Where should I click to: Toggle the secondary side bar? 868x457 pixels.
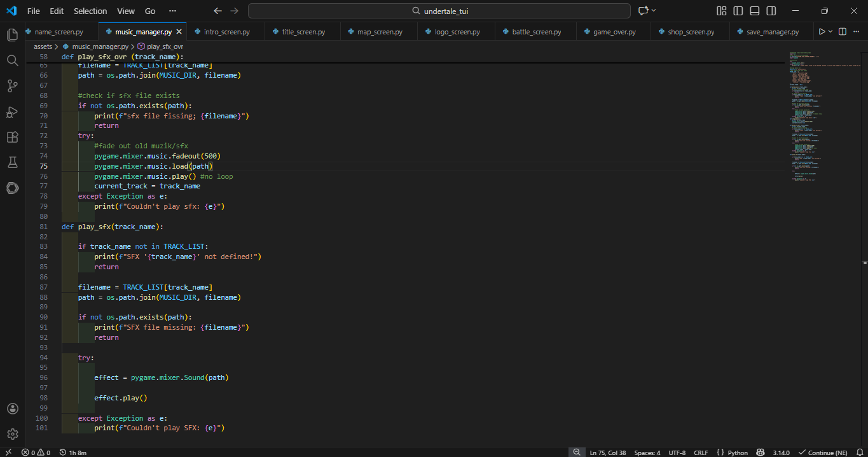point(771,11)
